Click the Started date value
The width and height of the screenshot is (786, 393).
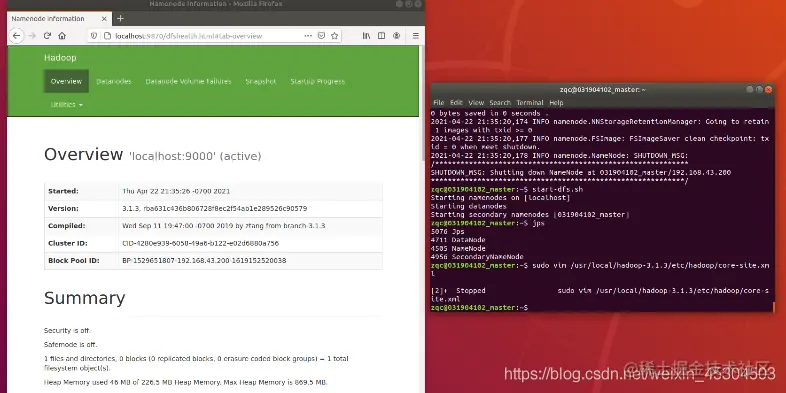point(176,191)
